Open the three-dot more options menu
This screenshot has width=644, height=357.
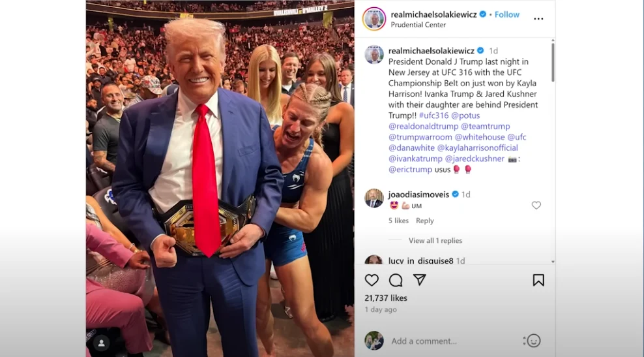point(538,19)
